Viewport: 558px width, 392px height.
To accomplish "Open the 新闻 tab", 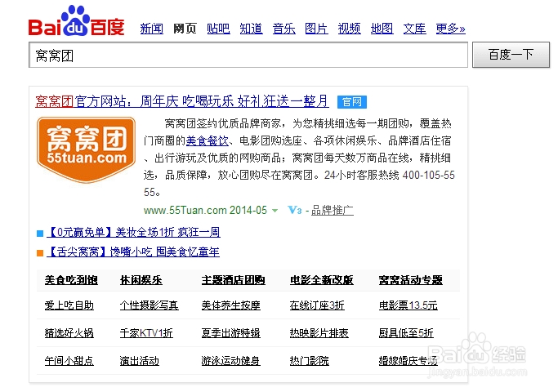I will point(152,29).
